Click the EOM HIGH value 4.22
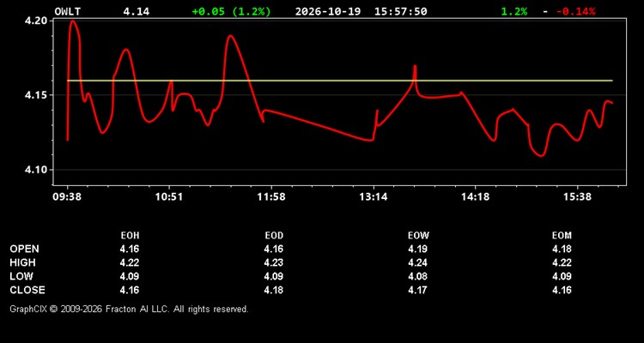Viewport: 644px width, 343px height. tap(562, 262)
